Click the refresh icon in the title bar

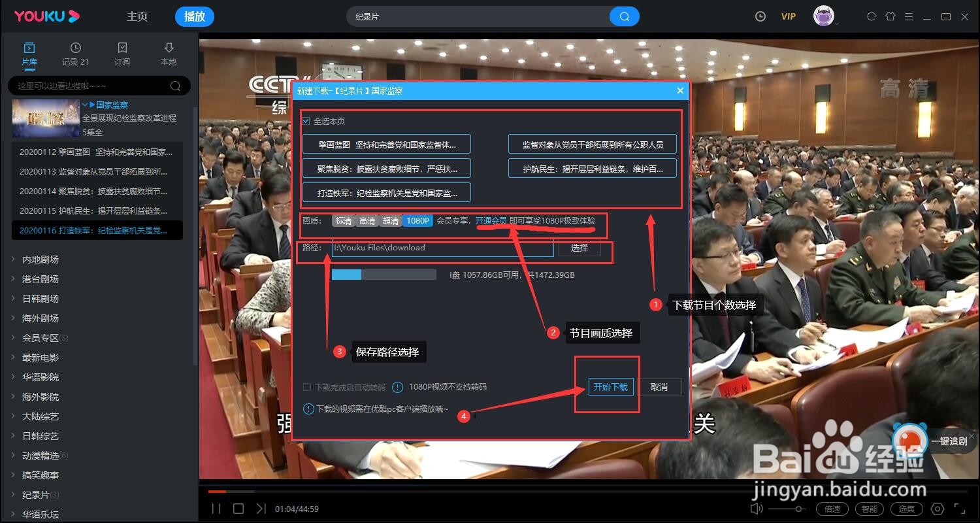tap(872, 16)
